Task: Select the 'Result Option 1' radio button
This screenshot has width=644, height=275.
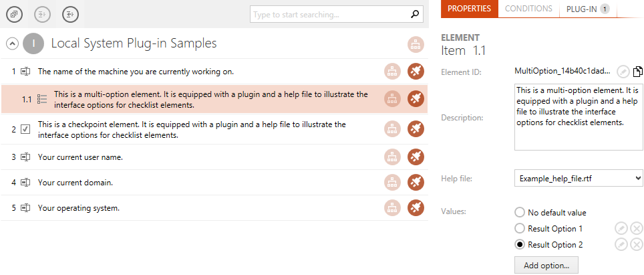Action: coord(520,229)
